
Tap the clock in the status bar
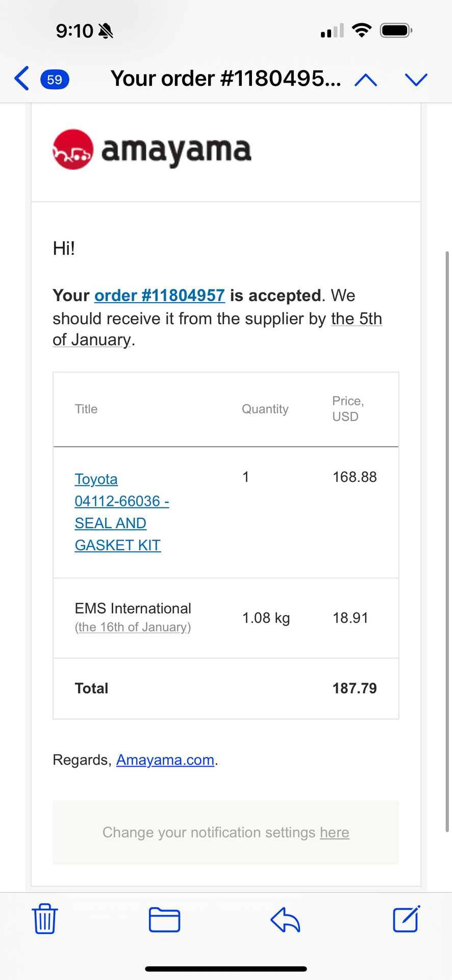point(74,31)
